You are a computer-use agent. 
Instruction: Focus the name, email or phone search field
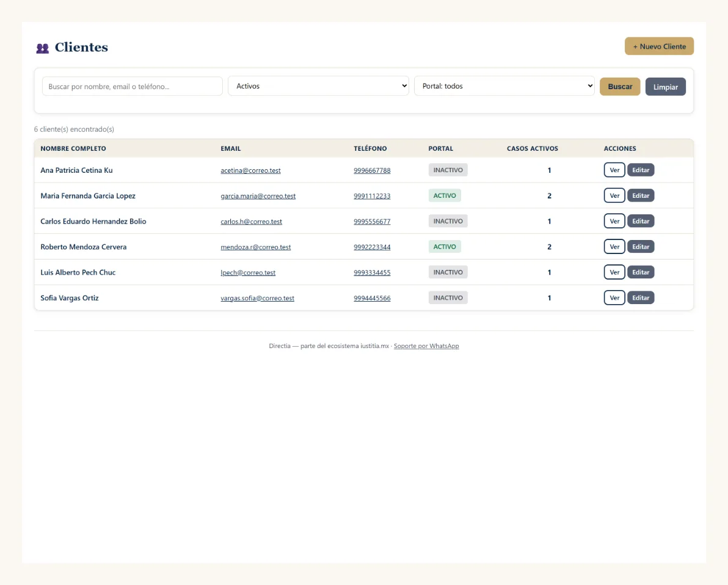pos(133,86)
